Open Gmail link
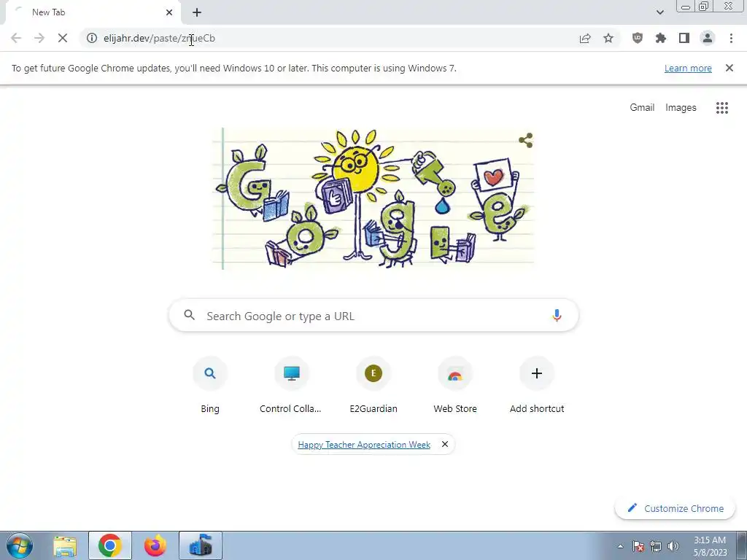The image size is (747, 560). click(642, 108)
